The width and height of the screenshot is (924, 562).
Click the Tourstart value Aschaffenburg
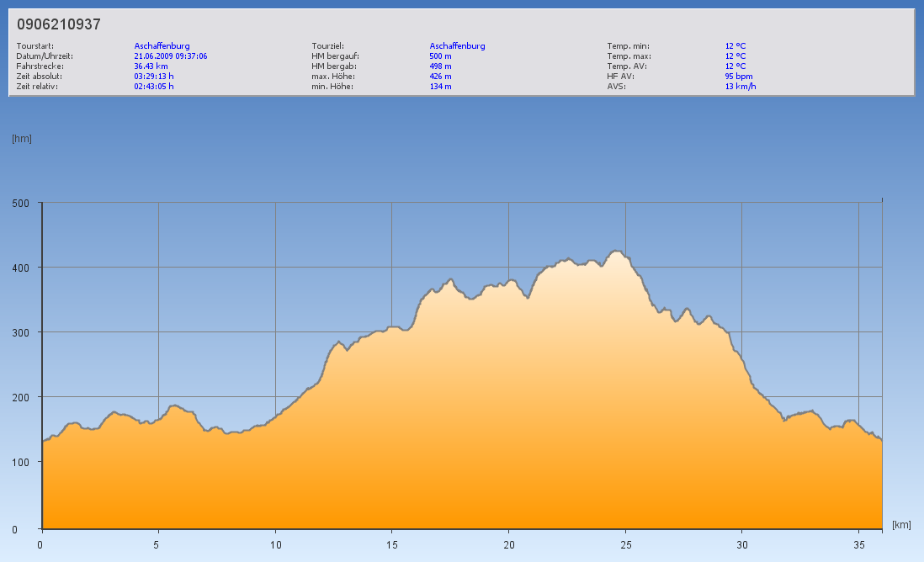click(162, 46)
